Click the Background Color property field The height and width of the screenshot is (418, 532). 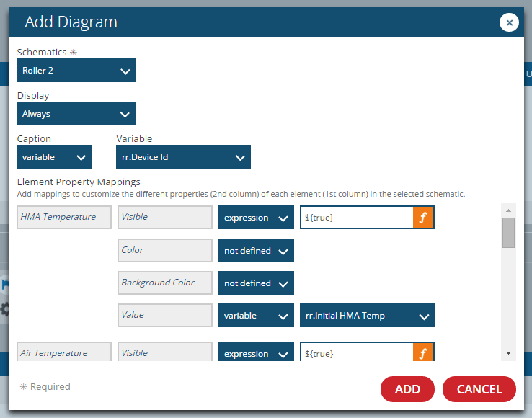tap(165, 283)
